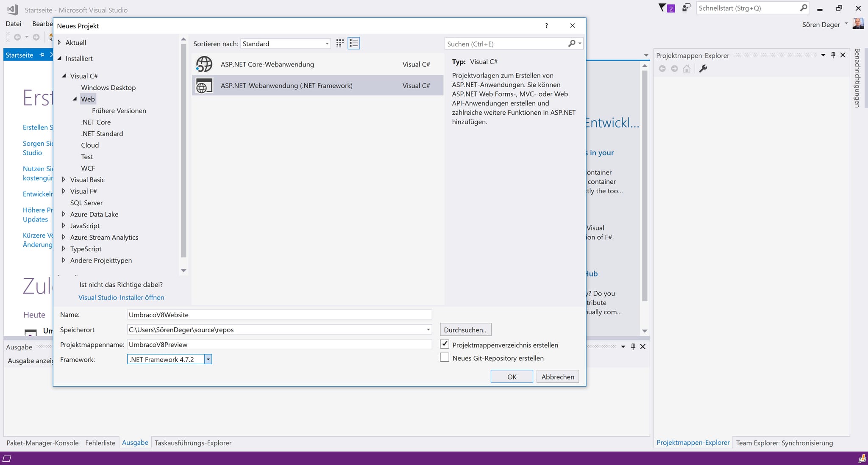This screenshot has width=868, height=465.
Task: Pin the Ausgabe output panel
Action: pos(633,346)
